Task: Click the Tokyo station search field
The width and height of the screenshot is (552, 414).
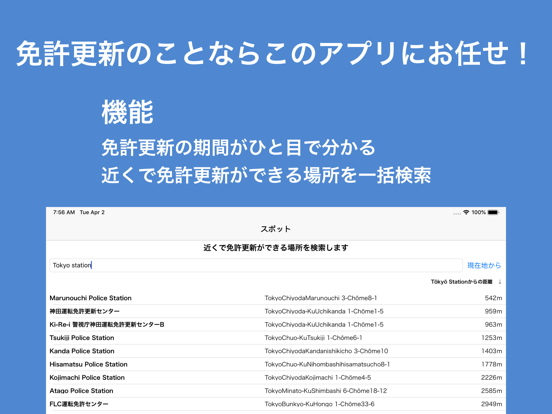Action: click(256, 265)
